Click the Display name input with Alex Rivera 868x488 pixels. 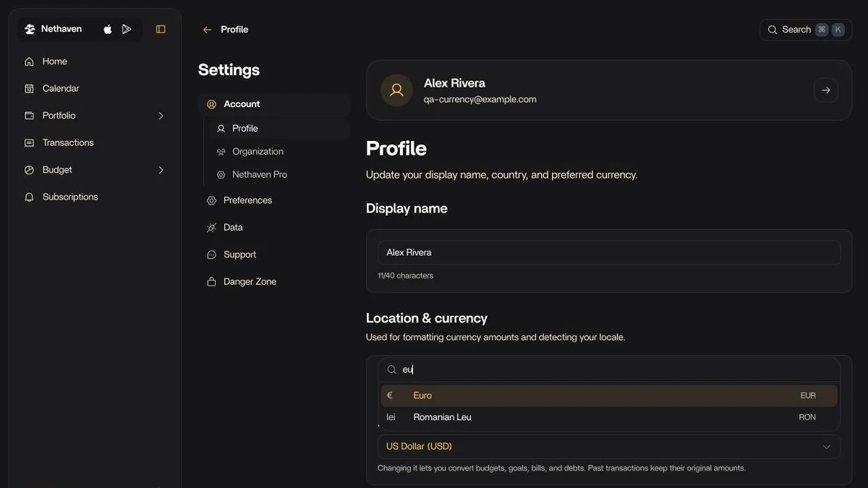point(609,252)
